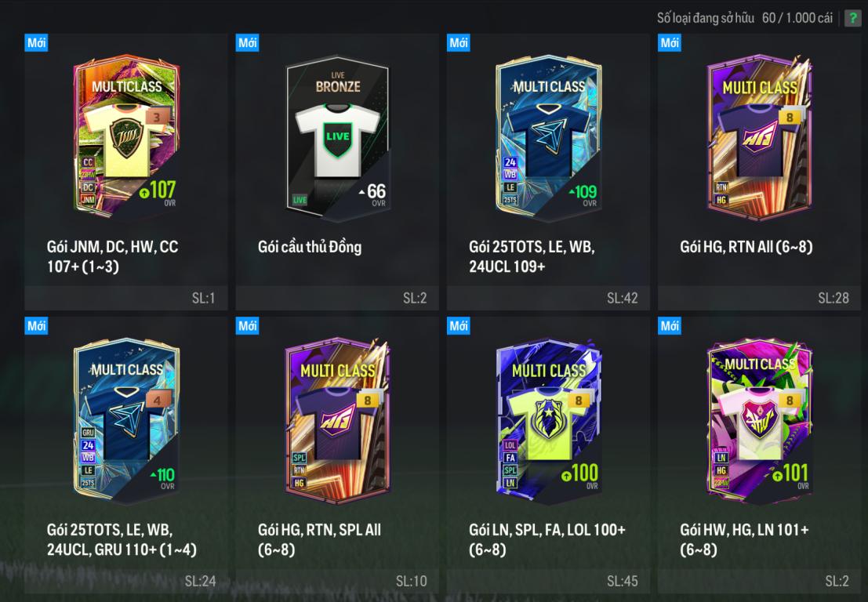The height and width of the screenshot is (602, 868).
Task: Click 'Gói HG, RTN All (6~8)' label
Action: 746,247
